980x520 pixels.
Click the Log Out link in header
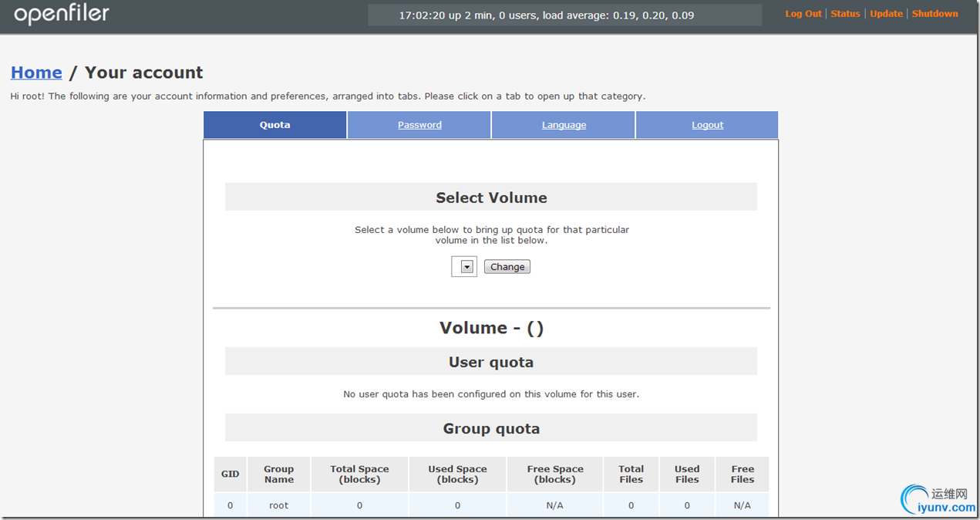803,14
